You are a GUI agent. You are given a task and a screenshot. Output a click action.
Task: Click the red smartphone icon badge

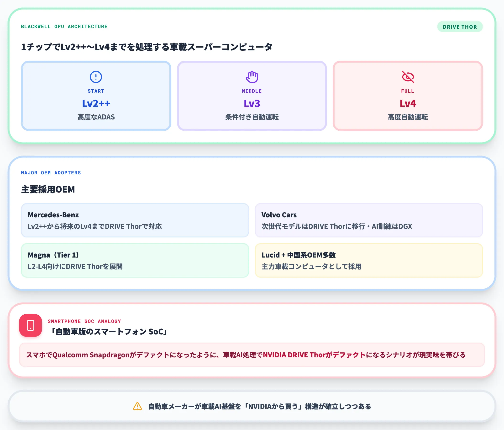coord(31,325)
